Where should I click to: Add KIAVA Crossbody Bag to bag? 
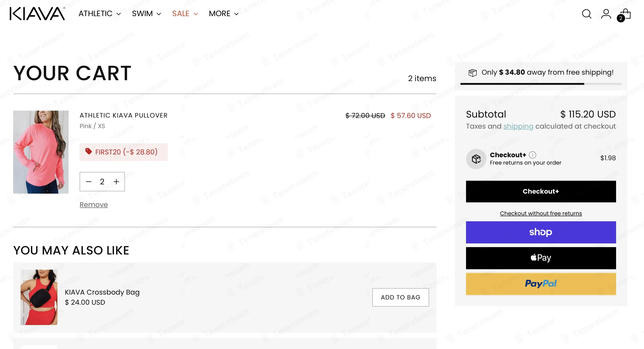400,297
